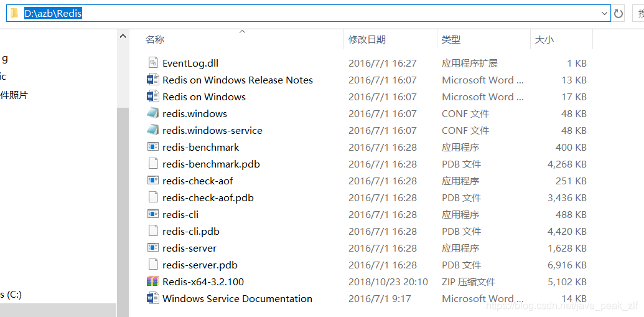Click the 1 KB size value
Viewport: 644px width, 317px height.
pos(577,63)
